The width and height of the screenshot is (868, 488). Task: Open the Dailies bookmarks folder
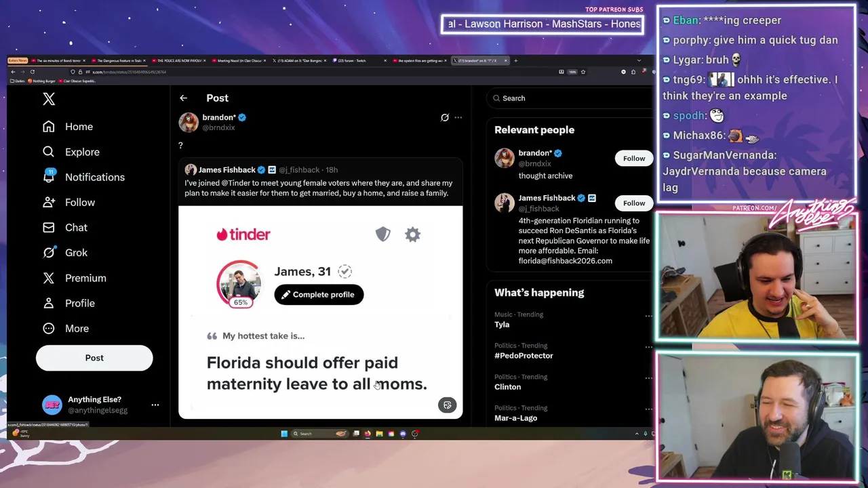click(18, 81)
